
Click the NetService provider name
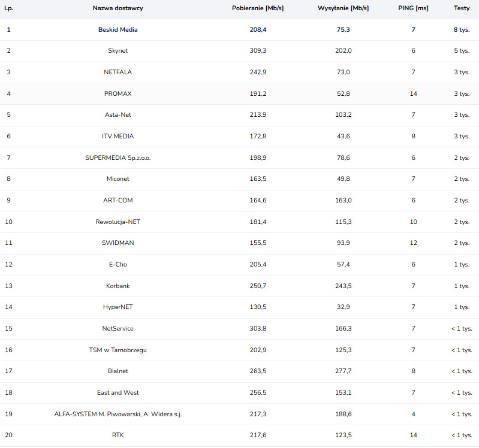(x=118, y=329)
